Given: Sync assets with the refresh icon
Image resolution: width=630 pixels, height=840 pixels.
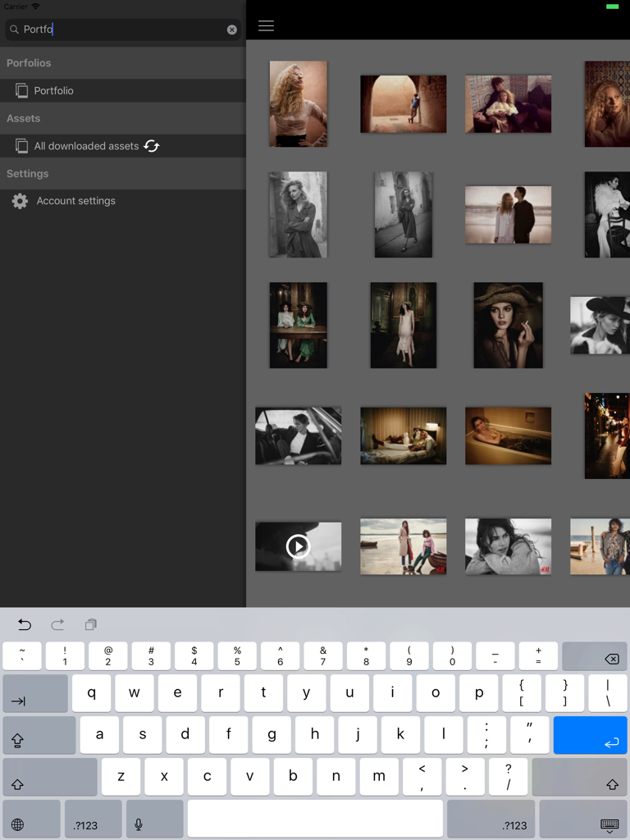Looking at the screenshot, I should (152, 146).
